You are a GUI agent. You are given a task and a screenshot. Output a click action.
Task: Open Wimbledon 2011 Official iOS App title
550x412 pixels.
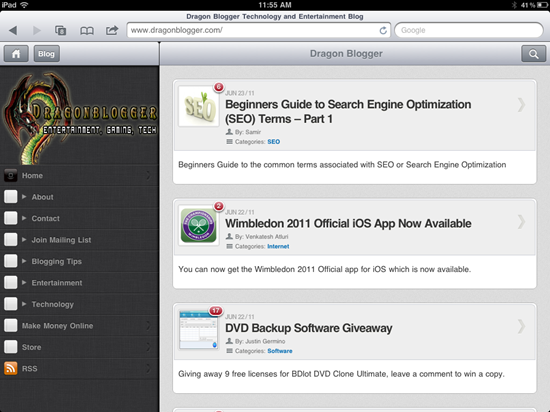[x=348, y=223]
